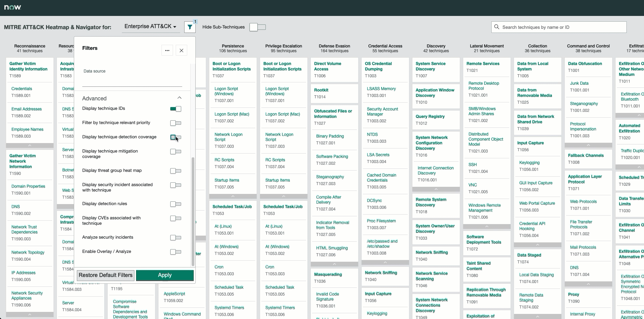Collapse Application Layer Protocol sub-techniques

(x=588, y=284)
